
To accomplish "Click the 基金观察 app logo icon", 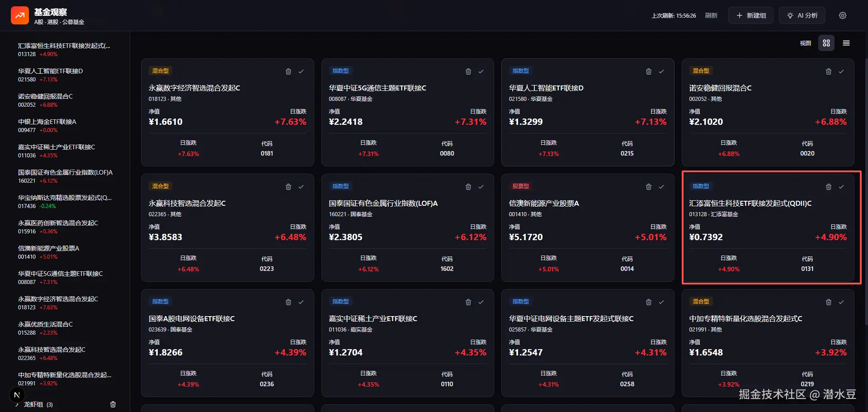I will (x=20, y=15).
